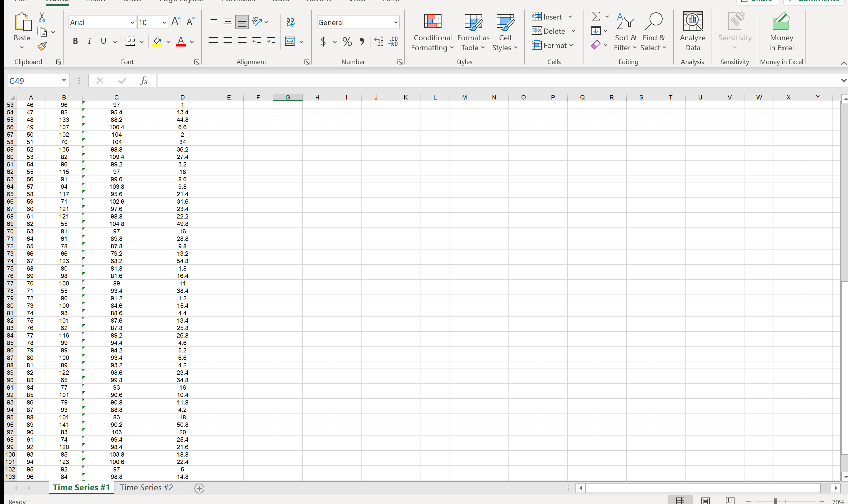Open the Formulas ribbon tab

[238, 1]
